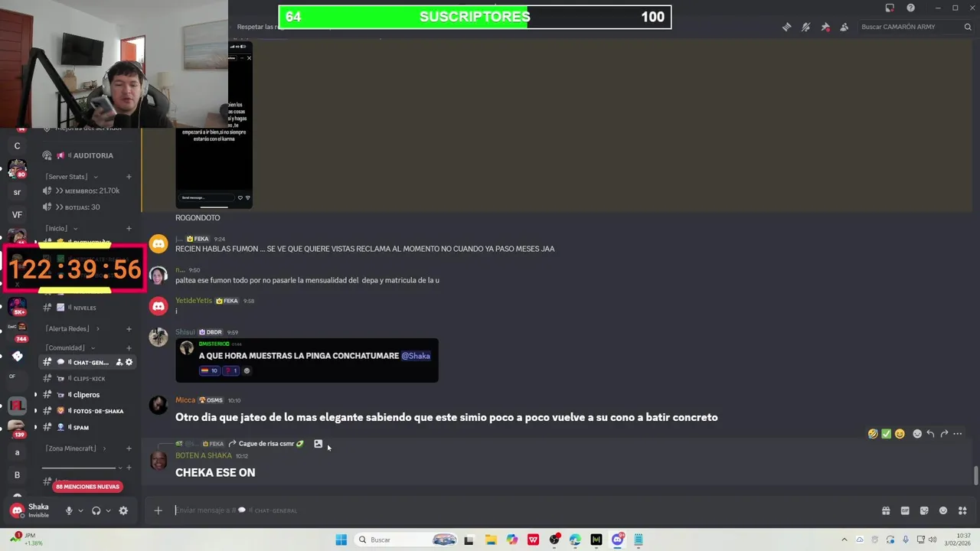This screenshot has height=551, width=980.
Task: React with the laughing-tears emoji
Action: tap(873, 434)
